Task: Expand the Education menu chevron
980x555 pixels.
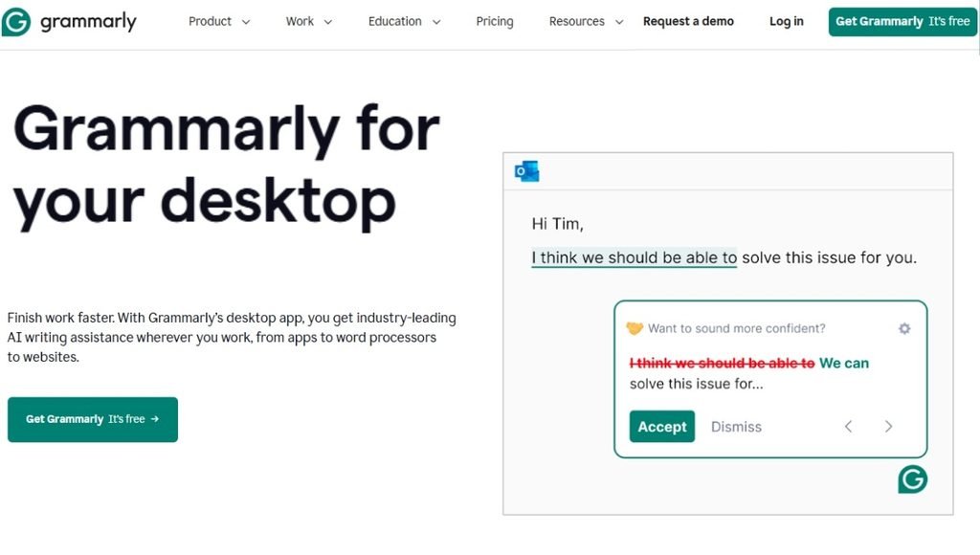Action: [x=436, y=22]
